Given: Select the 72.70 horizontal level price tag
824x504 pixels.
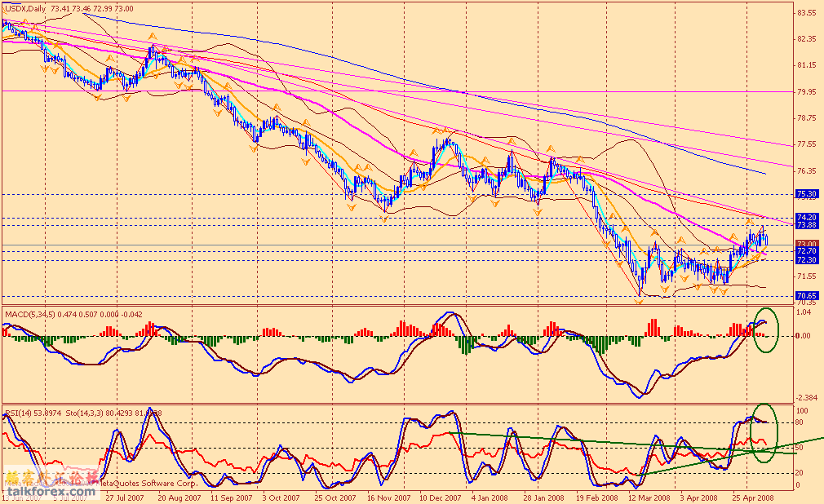Looking at the screenshot, I should tap(807, 252).
